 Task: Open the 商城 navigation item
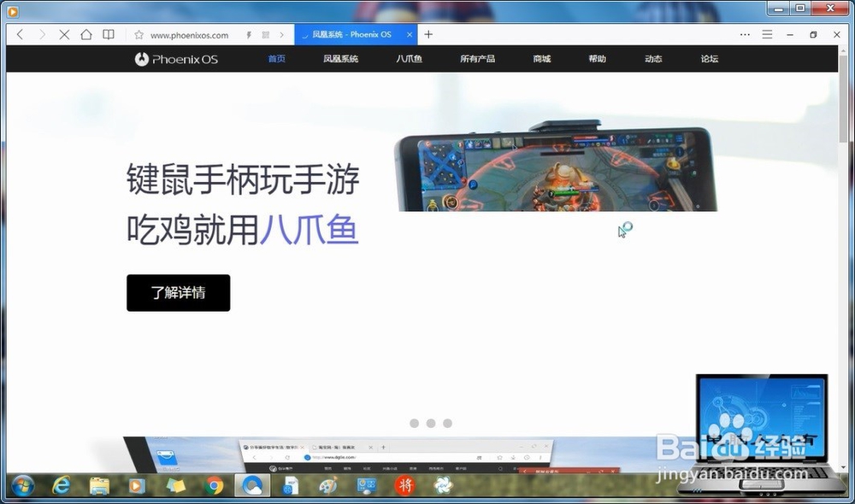[541, 59]
